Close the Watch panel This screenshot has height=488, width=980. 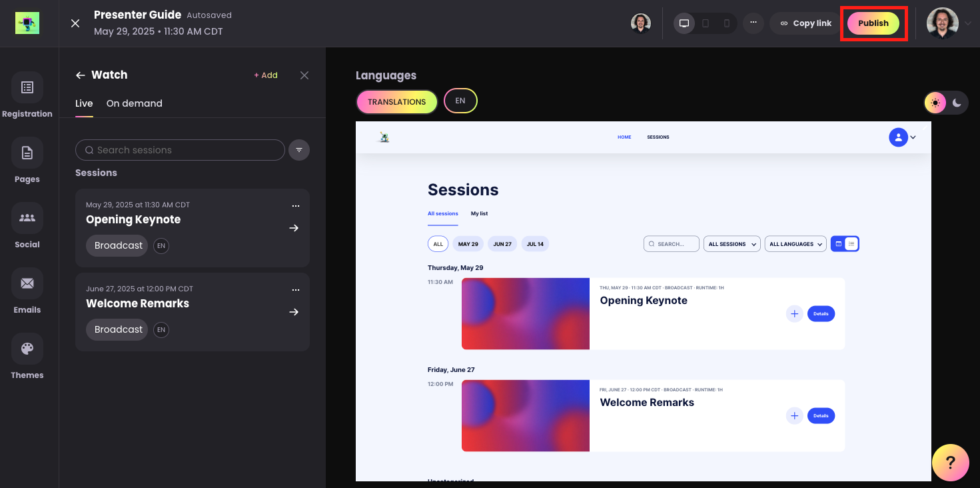pos(304,75)
